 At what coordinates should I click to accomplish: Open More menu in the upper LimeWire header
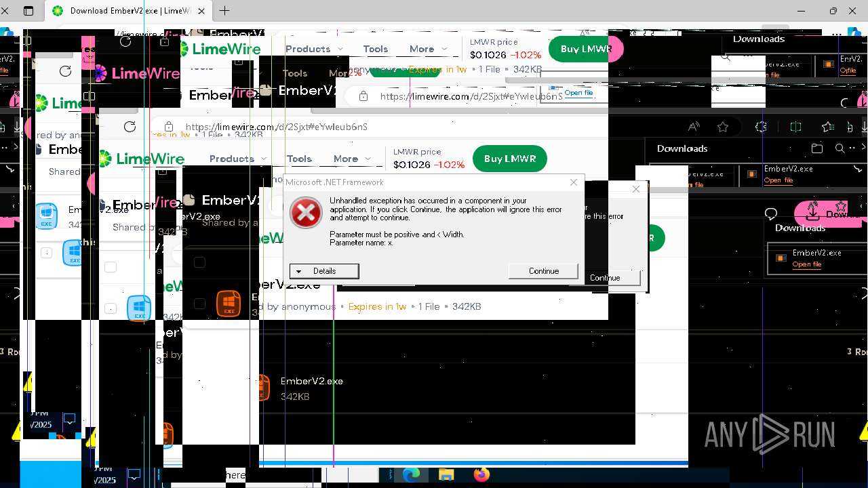pos(429,49)
